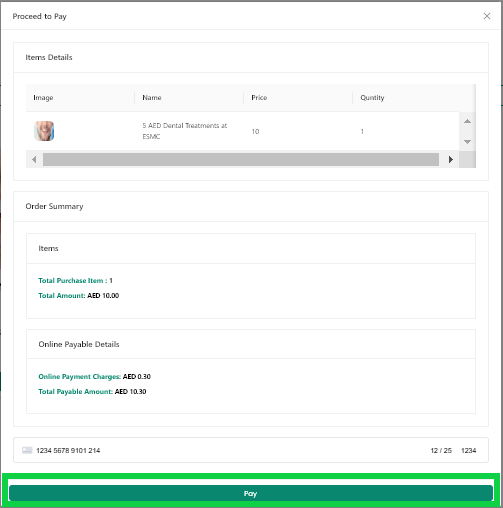Click the horizontal scrollbar left arrow
Viewport: 503px width, 508px height.
coord(34,159)
